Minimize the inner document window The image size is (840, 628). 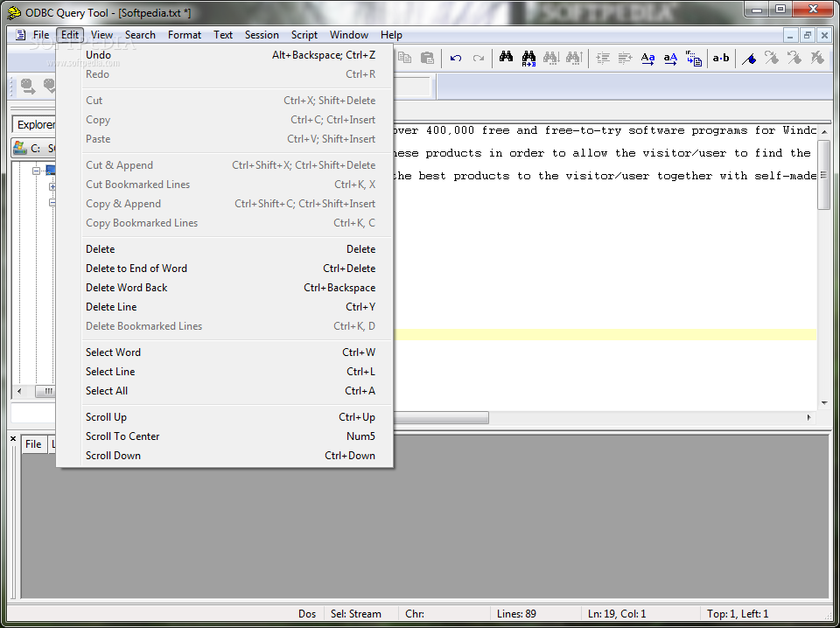789,35
